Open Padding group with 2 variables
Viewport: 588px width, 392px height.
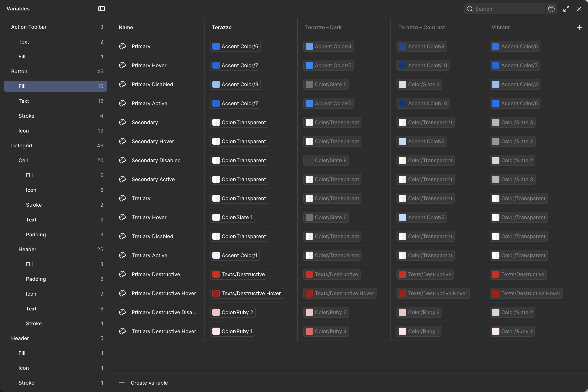[55, 279]
